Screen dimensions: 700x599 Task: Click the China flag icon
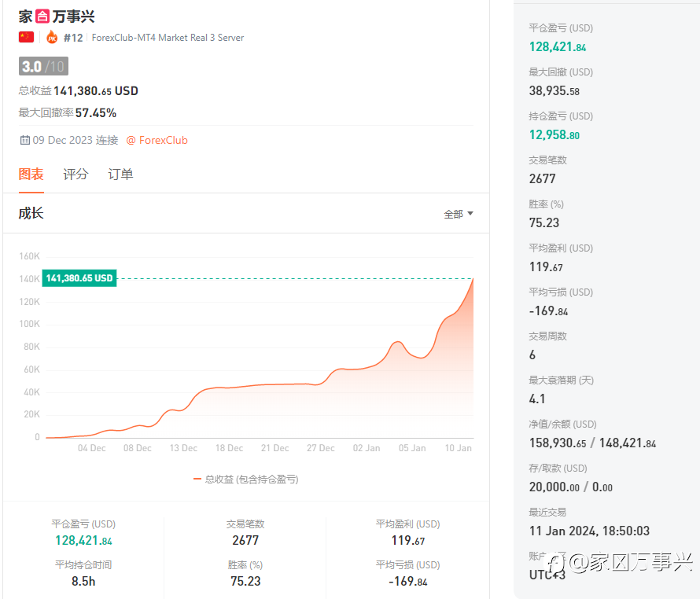click(x=26, y=37)
